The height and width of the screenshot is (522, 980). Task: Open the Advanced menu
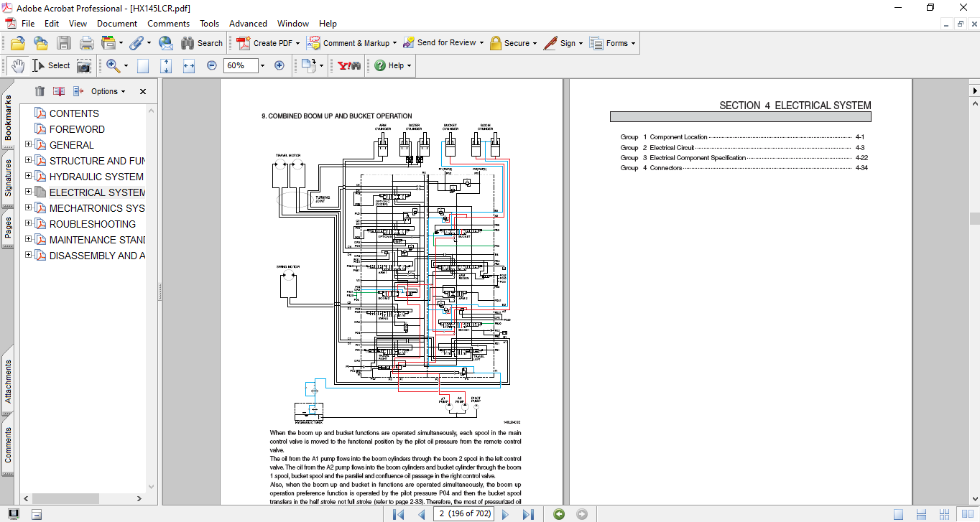(248, 24)
